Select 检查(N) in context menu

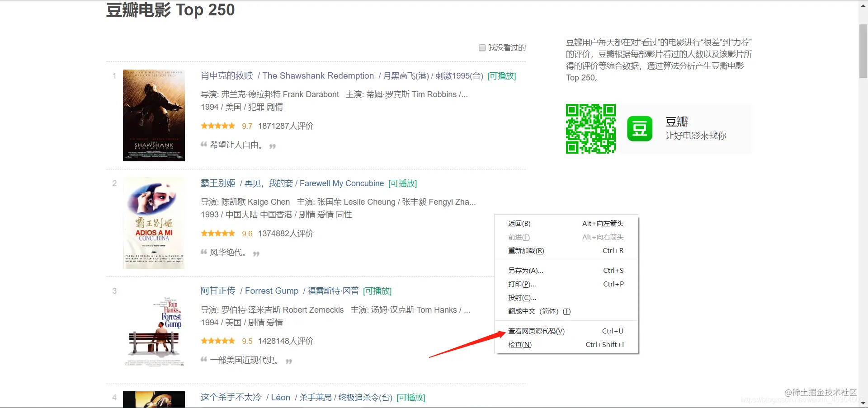(566, 345)
